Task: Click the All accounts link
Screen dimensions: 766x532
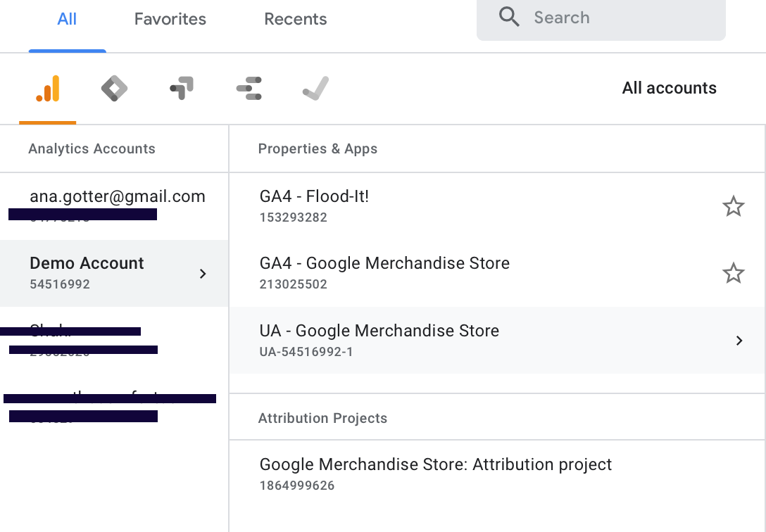Action: (x=670, y=88)
